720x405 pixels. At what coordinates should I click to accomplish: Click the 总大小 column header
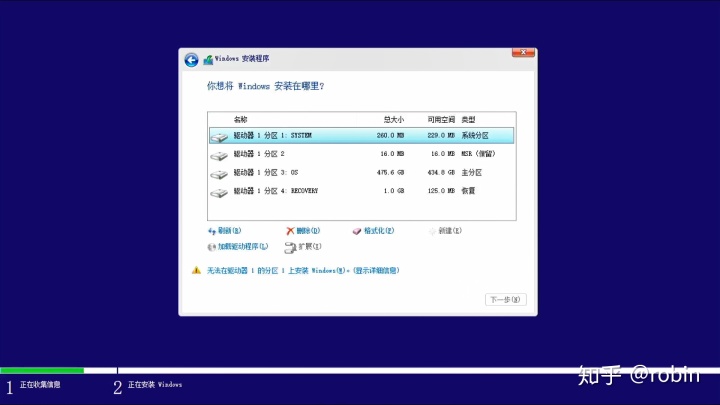(x=394, y=119)
